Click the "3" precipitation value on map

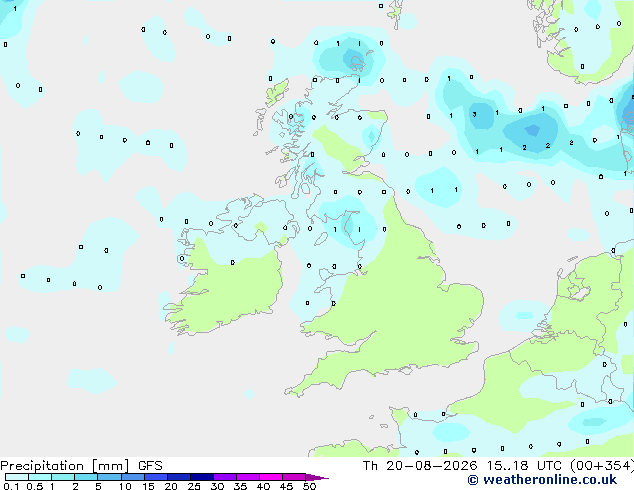[x=474, y=114]
